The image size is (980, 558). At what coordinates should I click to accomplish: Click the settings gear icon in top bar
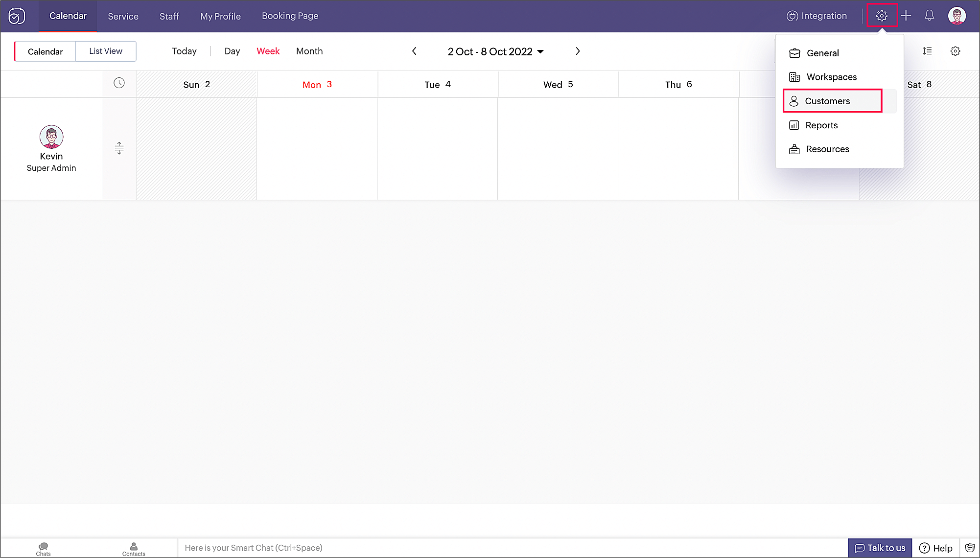click(882, 16)
